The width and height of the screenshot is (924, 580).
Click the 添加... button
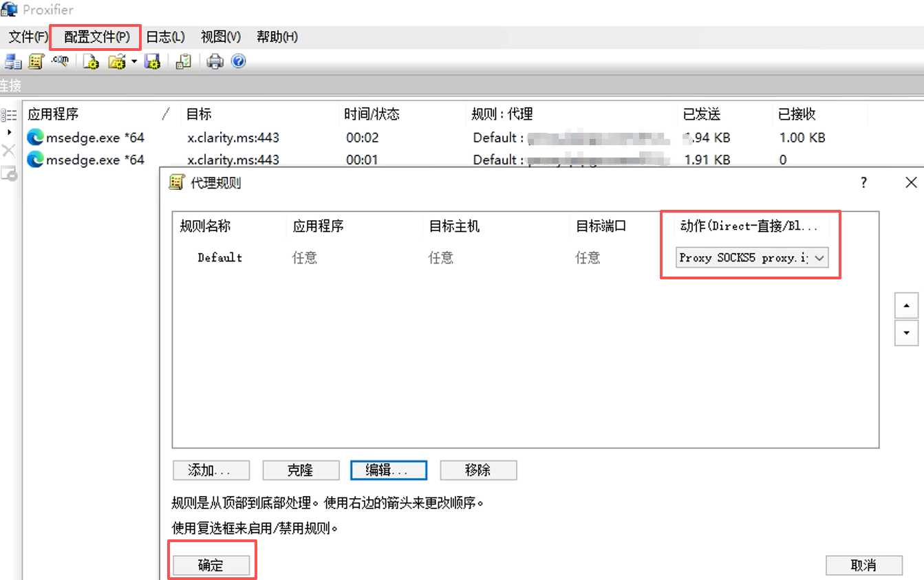pos(209,471)
